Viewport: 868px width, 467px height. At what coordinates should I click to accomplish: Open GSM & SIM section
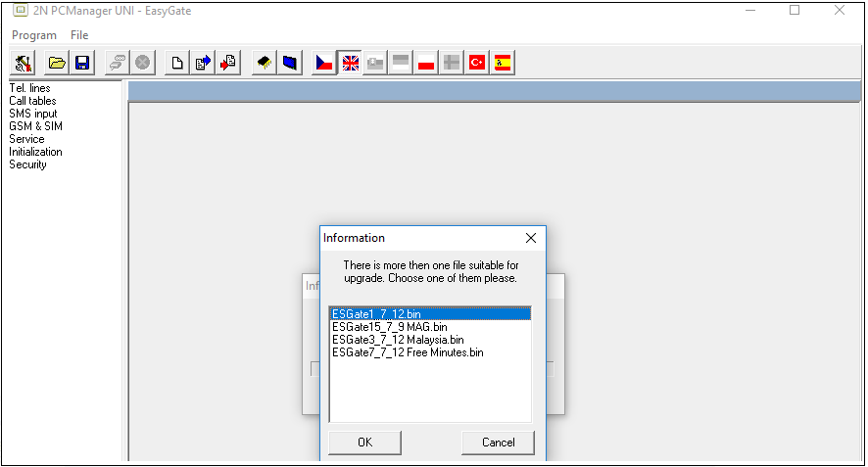point(35,126)
